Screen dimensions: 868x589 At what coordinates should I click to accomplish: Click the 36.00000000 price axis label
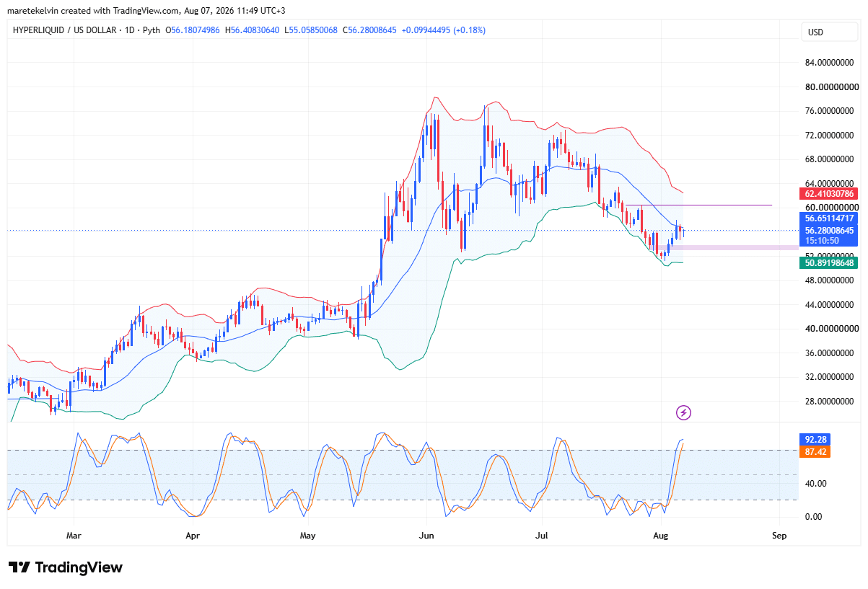(830, 353)
